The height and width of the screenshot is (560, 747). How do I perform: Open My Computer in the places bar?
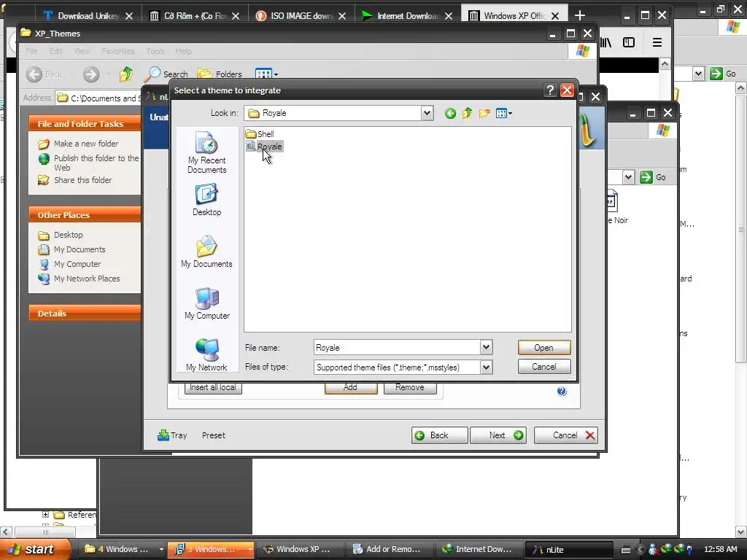(x=206, y=303)
